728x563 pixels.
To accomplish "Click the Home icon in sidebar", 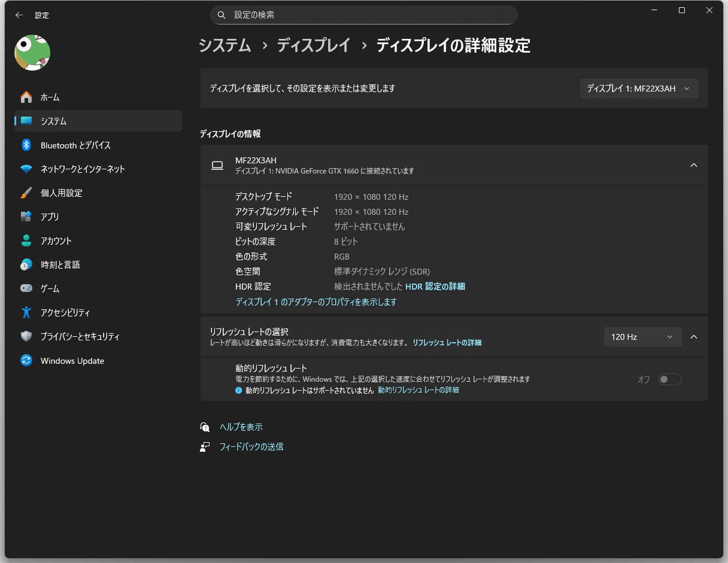I will tap(26, 97).
